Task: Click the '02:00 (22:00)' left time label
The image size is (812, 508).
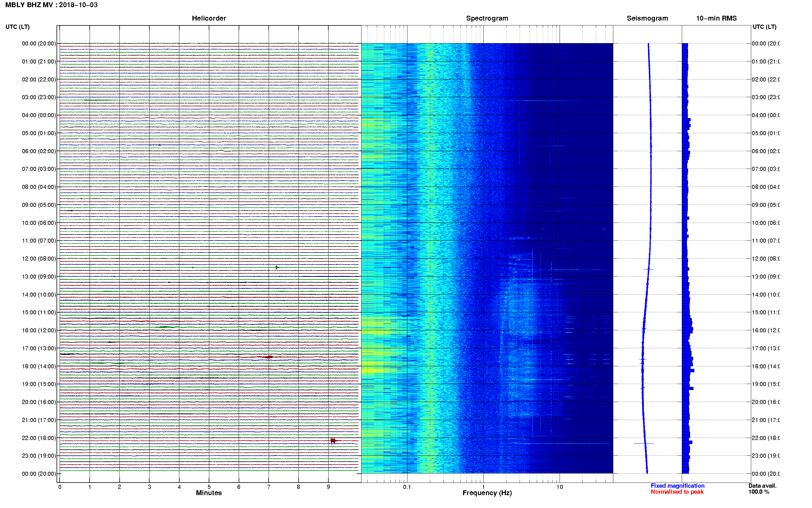Action: 39,80
